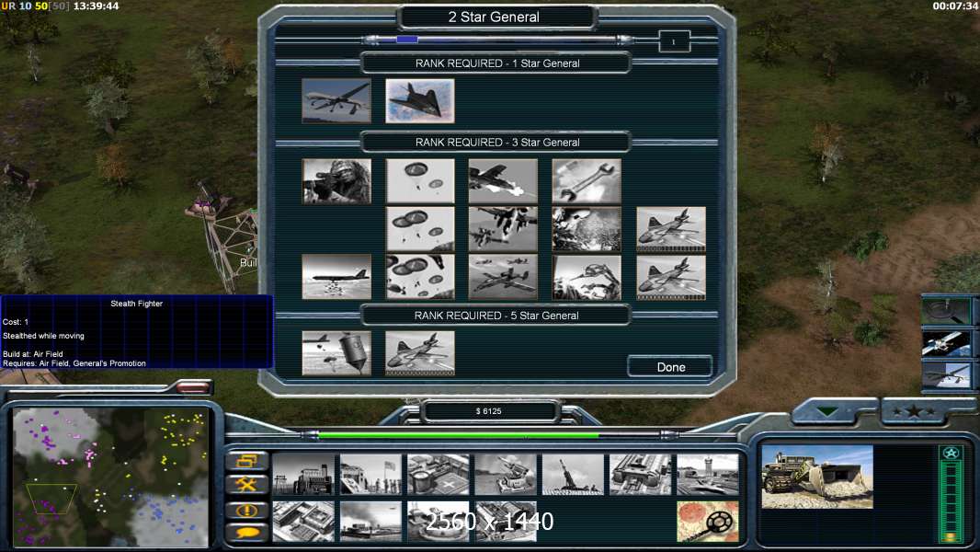Build a Fire Base
980x552 pixels.
tap(573, 475)
